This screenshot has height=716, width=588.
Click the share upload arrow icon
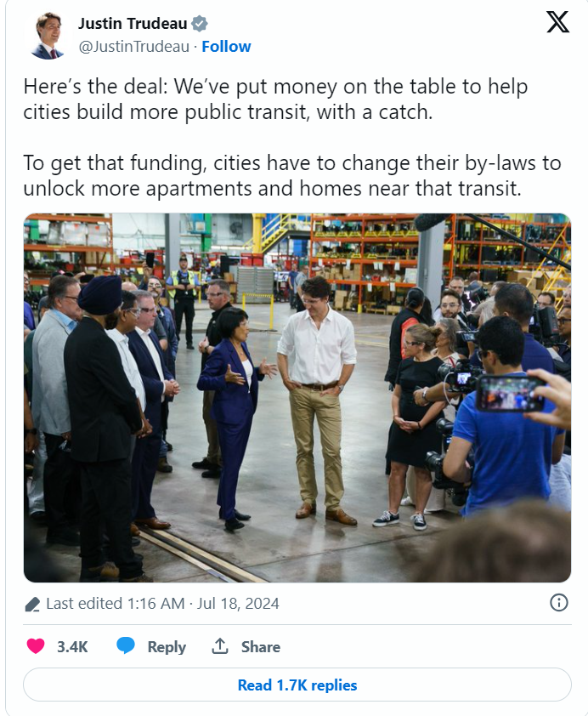click(220, 646)
